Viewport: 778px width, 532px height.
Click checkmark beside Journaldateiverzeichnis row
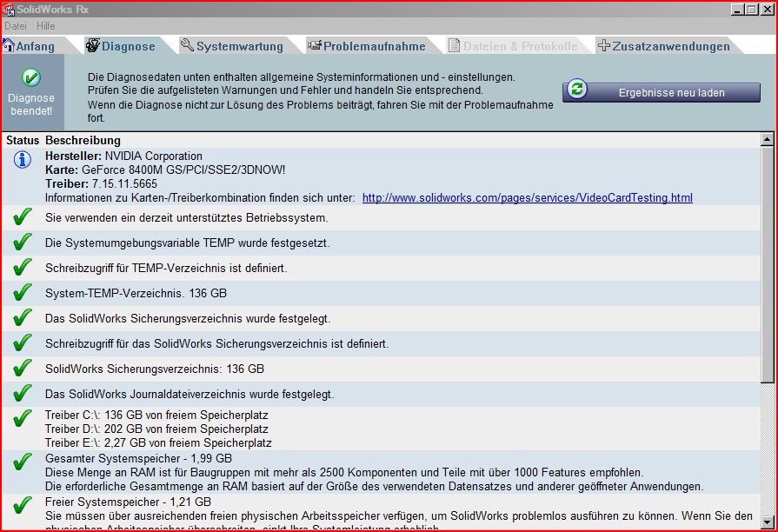[23, 394]
